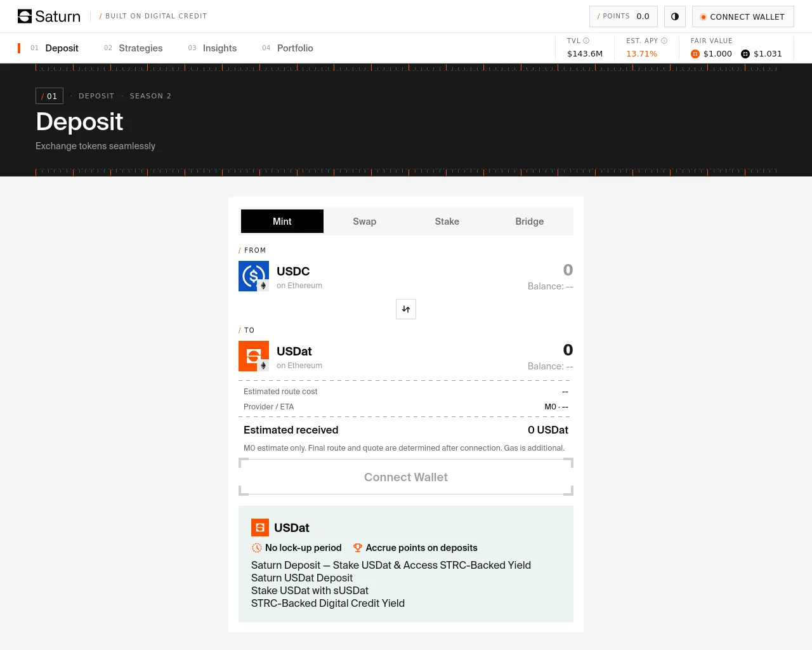The width and height of the screenshot is (812, 650).
Task: Open the USDat token icon selector
Action: (254, 356)
